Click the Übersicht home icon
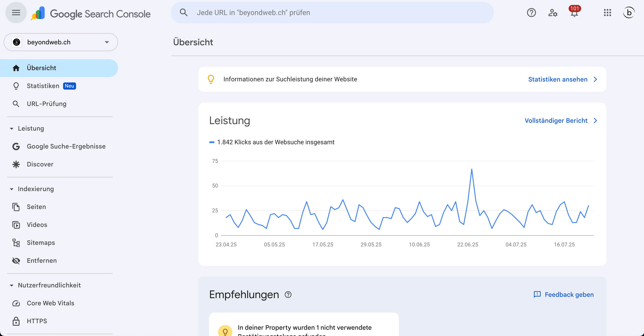The image size is (644, 336). point(16,68)
